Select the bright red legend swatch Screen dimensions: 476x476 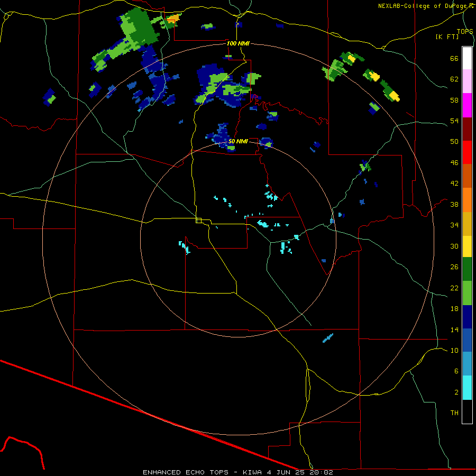click(467, 152)
